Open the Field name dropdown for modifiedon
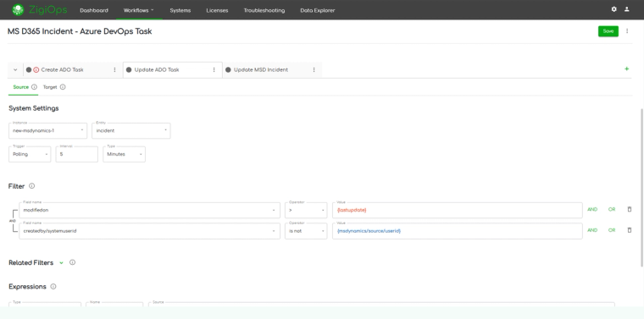 pyautogui.click(x=149, y=210)
